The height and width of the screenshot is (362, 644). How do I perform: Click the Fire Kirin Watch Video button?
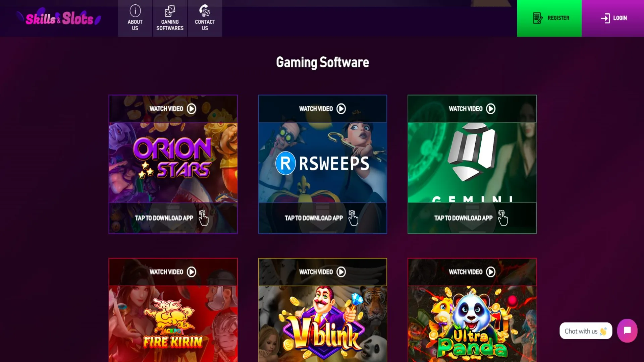click(x=173, y=272)
